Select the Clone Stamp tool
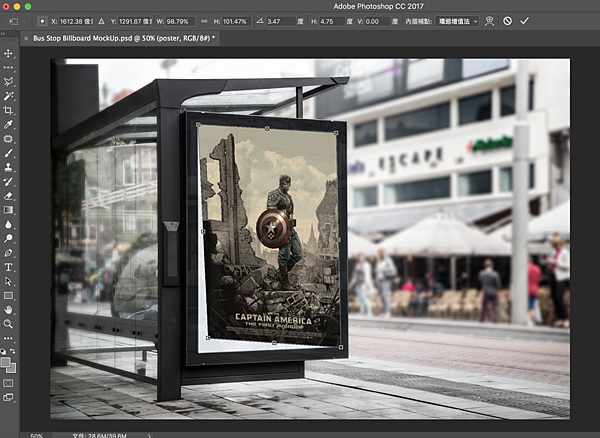Viewport: 600px width, 438px height. click(x=9, y=168)
